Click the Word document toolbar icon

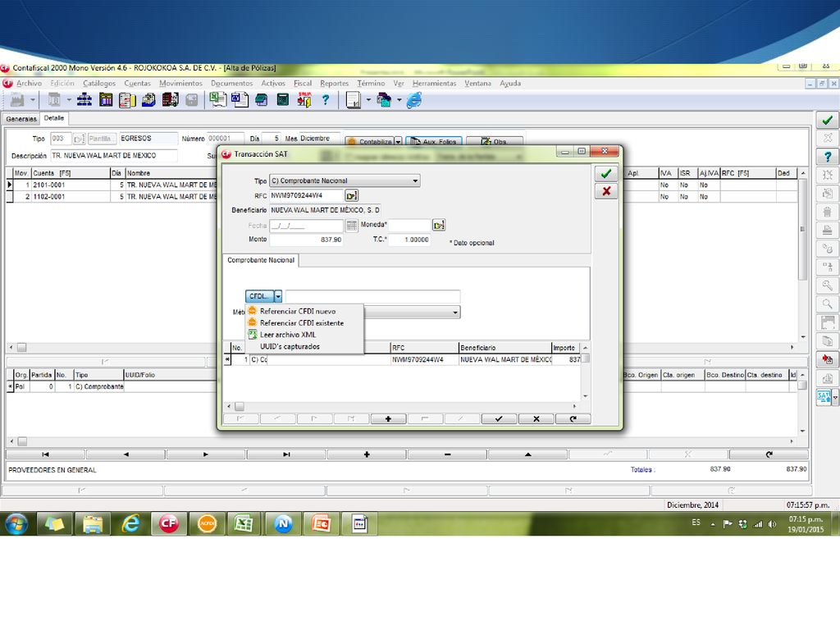coord(240,99)
